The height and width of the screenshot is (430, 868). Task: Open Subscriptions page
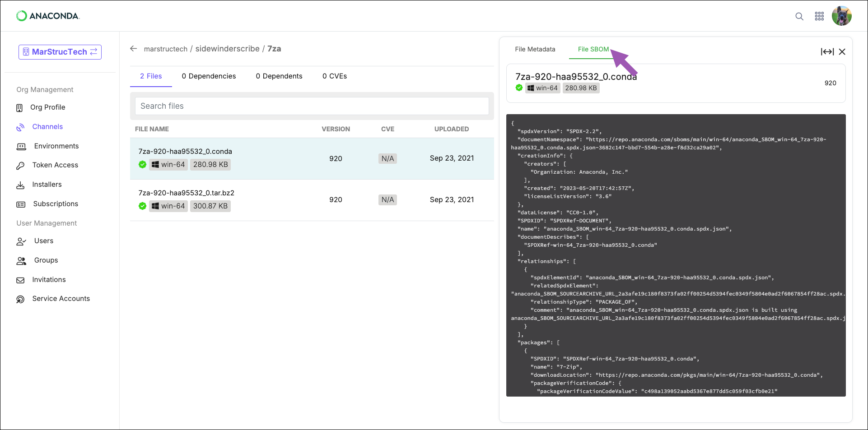pos(56,204)
